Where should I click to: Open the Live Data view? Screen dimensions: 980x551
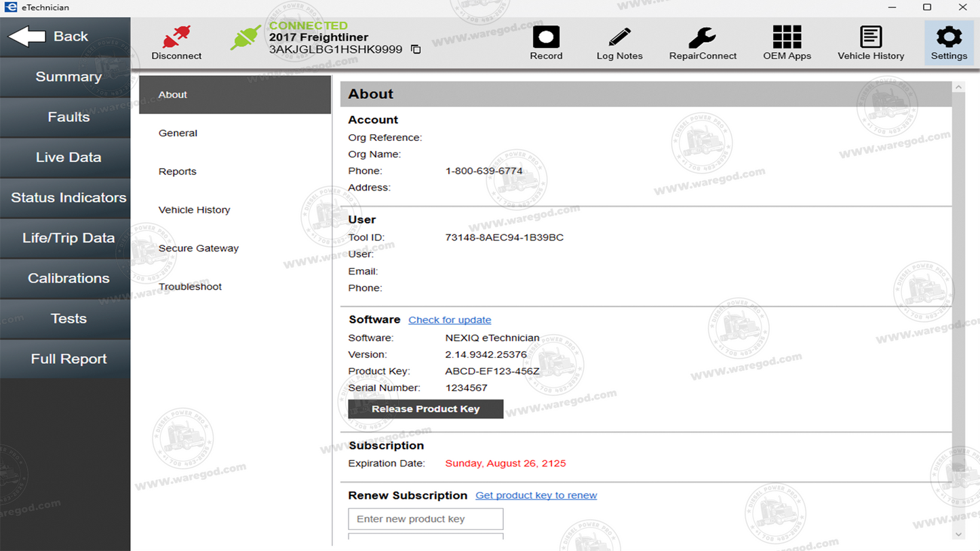[x=65, y=157]
